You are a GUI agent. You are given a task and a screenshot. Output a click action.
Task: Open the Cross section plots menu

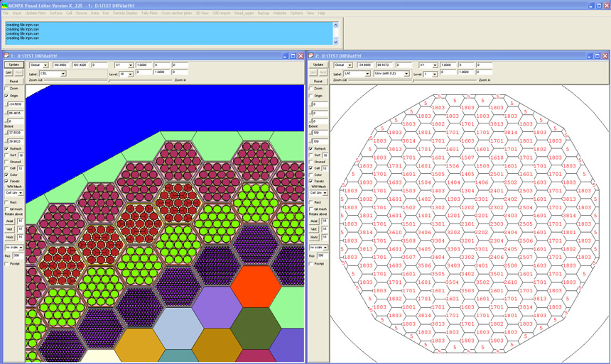[176, 13]
